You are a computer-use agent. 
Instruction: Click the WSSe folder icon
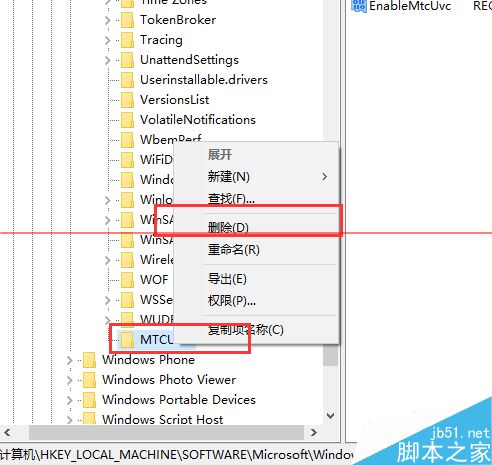click(x=127, y=300)
